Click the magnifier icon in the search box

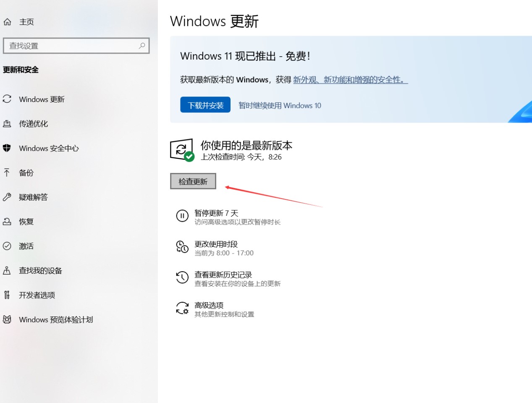pyautogui.click(x=142, y=46)
